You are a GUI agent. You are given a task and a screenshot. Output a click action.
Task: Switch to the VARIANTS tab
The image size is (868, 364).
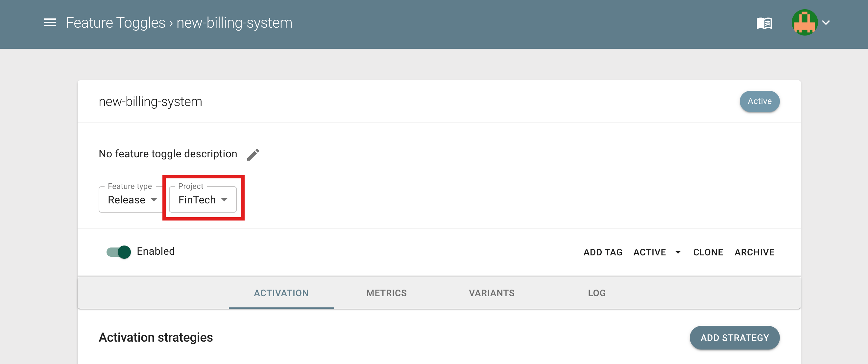492,293
